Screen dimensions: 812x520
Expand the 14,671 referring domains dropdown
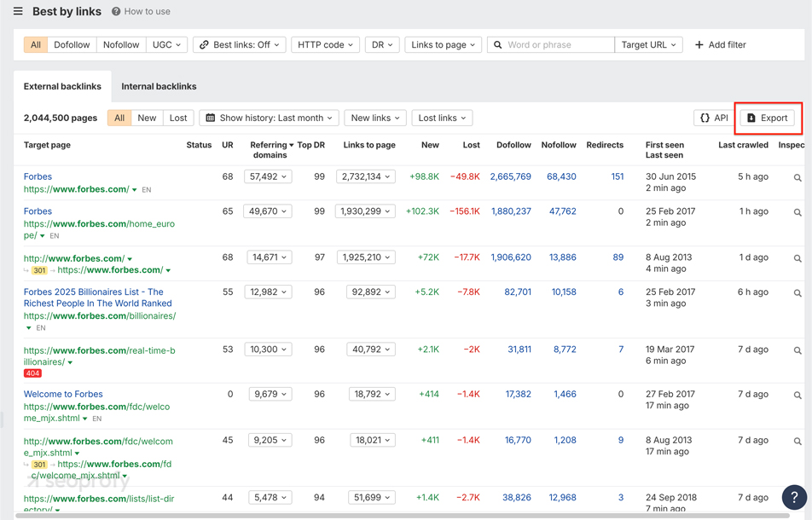click(x=270, y=257)
